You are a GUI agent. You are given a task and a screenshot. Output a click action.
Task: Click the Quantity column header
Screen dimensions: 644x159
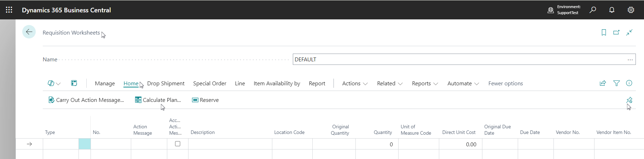(383, 133)
